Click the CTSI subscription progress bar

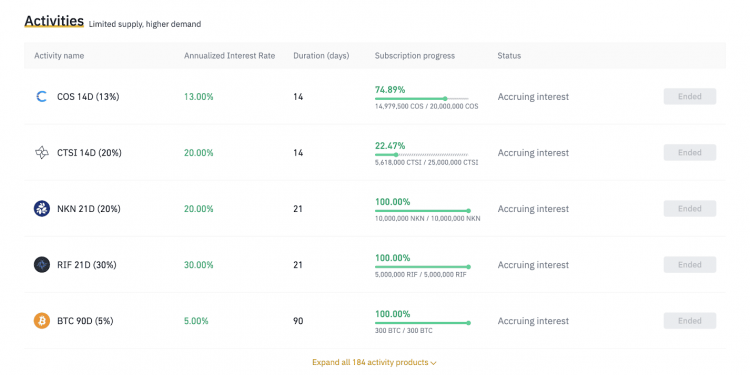point(421,154)
